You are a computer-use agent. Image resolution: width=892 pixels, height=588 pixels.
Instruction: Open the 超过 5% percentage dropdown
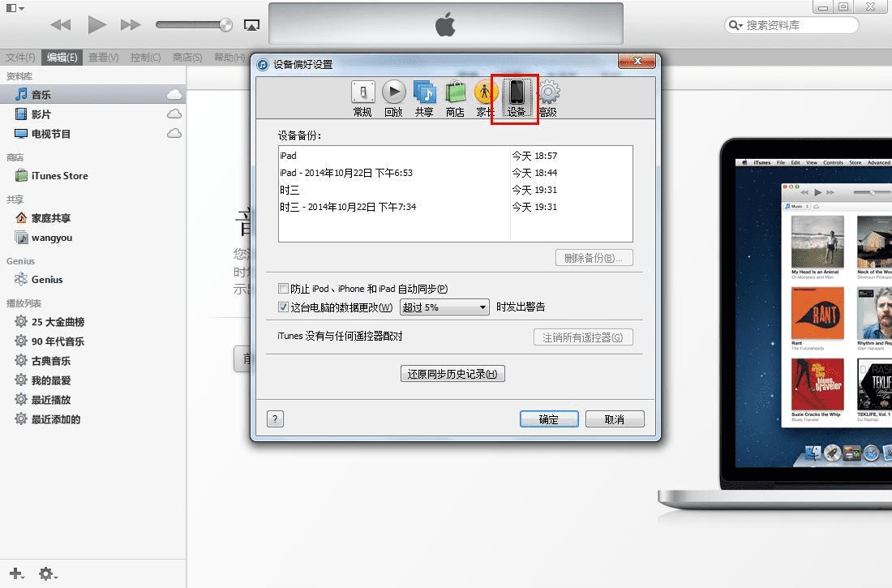pos(444,307)
